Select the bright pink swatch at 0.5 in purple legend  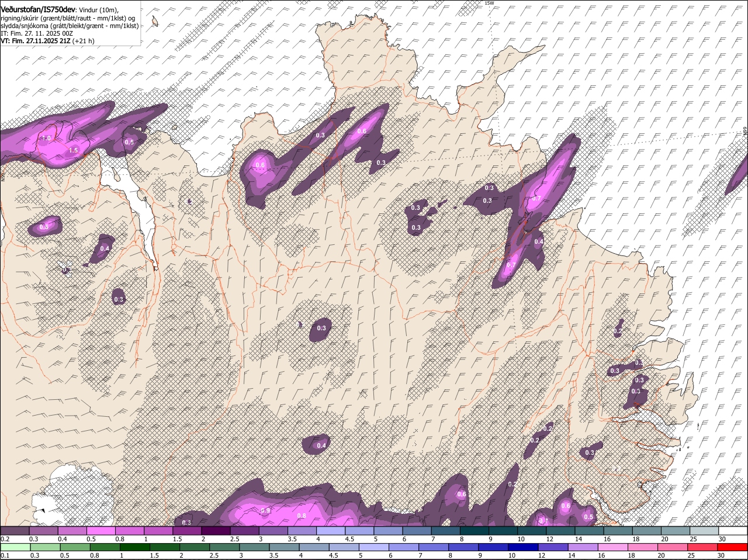[101, 531]
